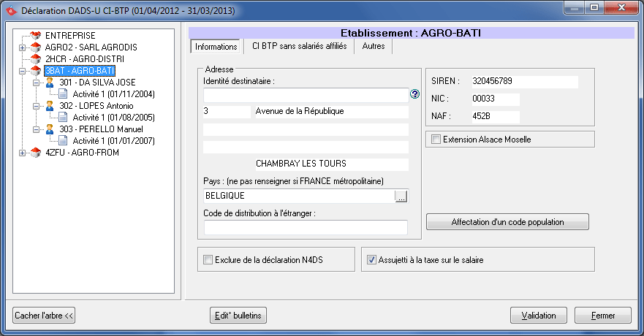Click the employee icon for DA SILVA JOSE
The width and height of the screenshot is (644, 336).
click(x=50, y=83)
